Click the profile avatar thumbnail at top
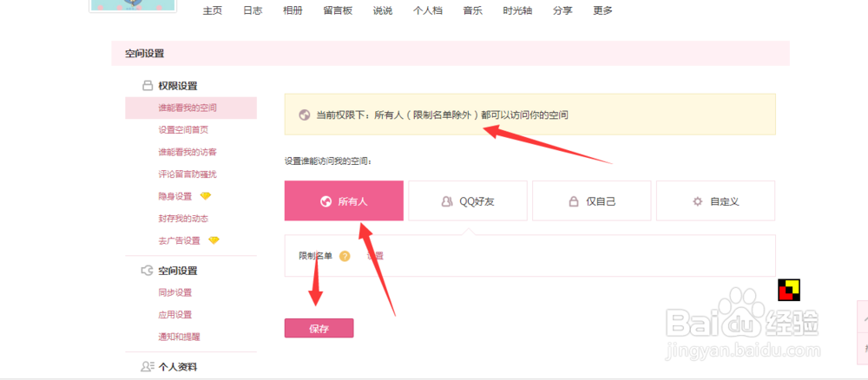The width and height of the screenshot is (868, 380). pos(133,5)
